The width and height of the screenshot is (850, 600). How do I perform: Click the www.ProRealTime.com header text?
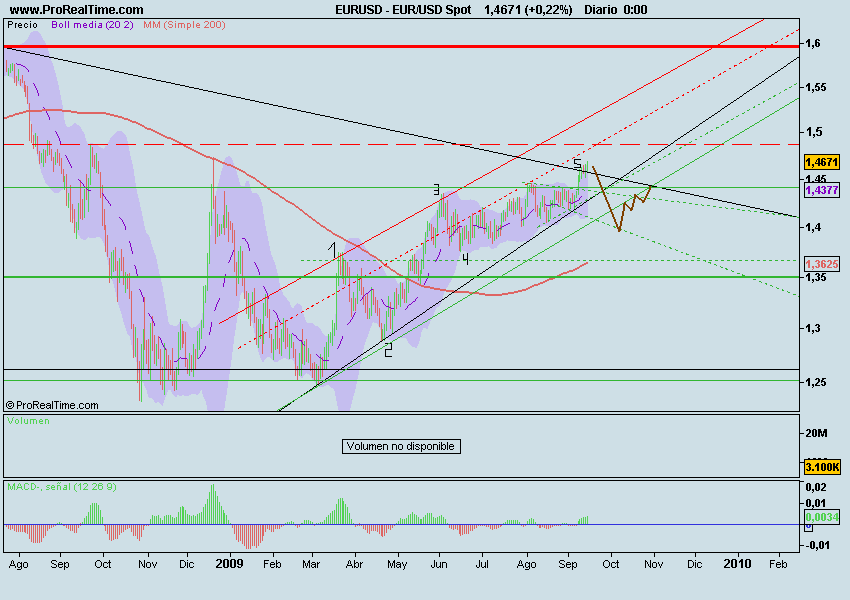(x=76, y=10)
